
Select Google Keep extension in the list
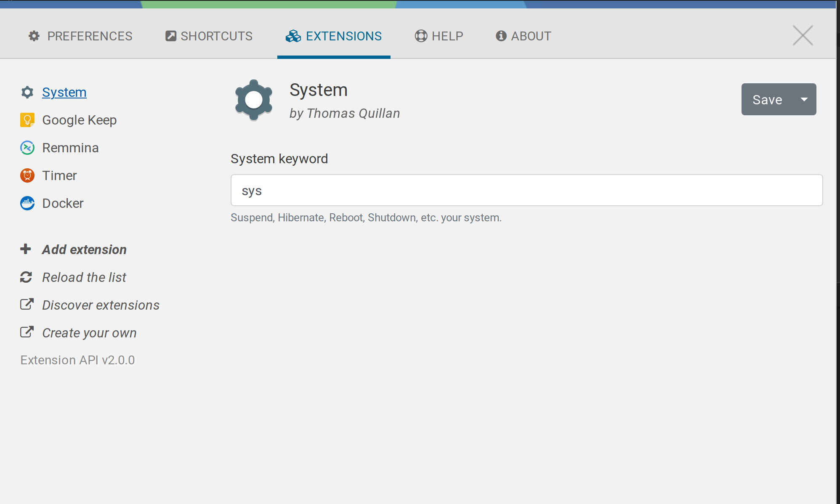(79, 120)
